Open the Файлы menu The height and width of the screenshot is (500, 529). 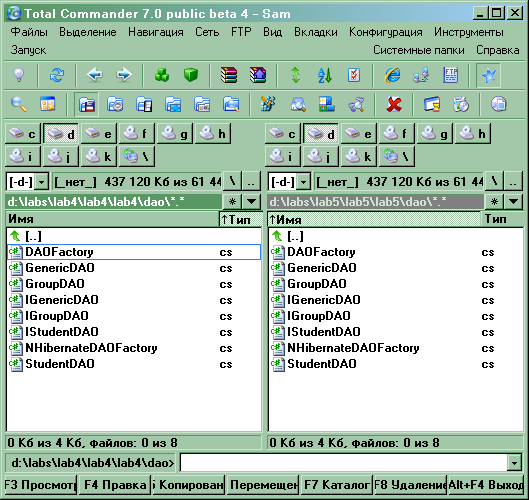pyautogui.click(x=29, y=32)
